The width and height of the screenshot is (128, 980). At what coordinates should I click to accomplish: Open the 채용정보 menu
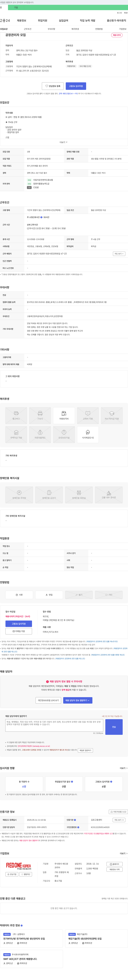tap(22, 21)
